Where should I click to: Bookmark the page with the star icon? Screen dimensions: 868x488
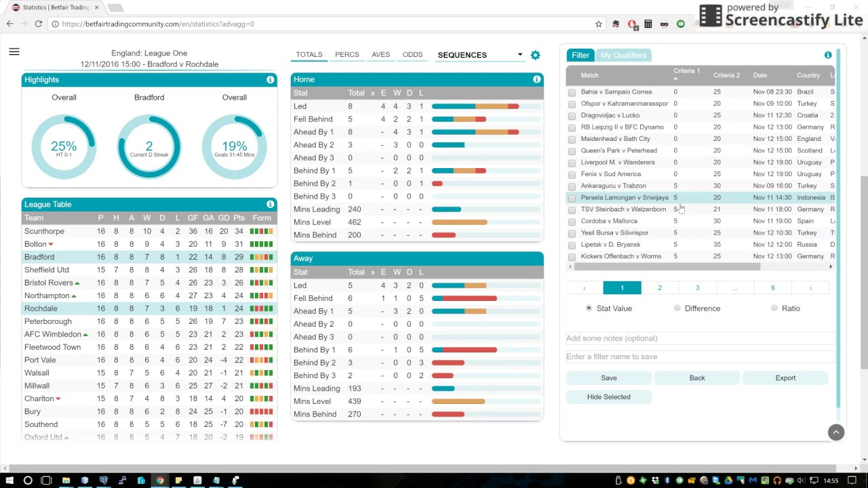[598, 24]
